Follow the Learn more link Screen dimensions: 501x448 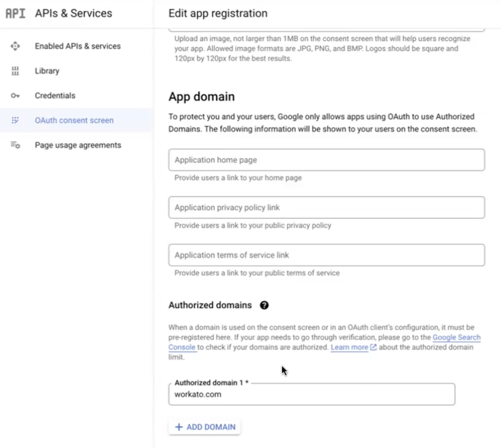[349, 347]
